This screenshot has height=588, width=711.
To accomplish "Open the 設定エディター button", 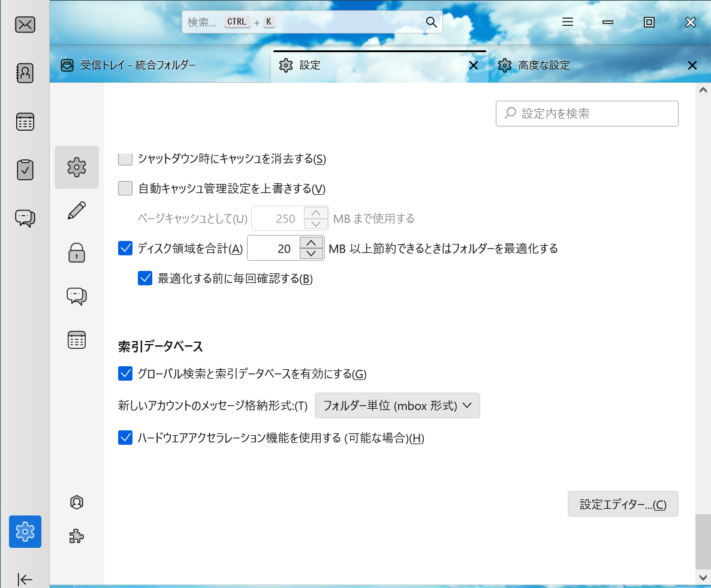I will (623, 503).
